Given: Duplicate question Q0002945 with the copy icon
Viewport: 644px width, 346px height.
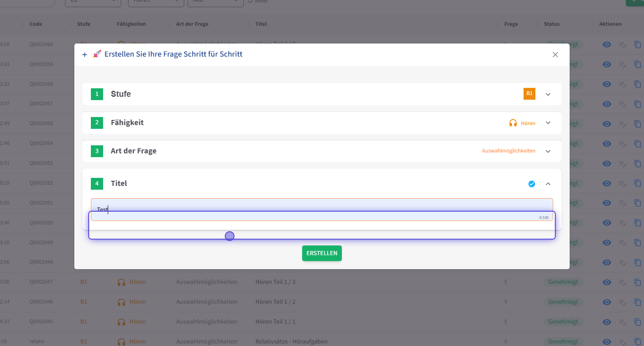Looking at the screenshot, I should [637, 322].
